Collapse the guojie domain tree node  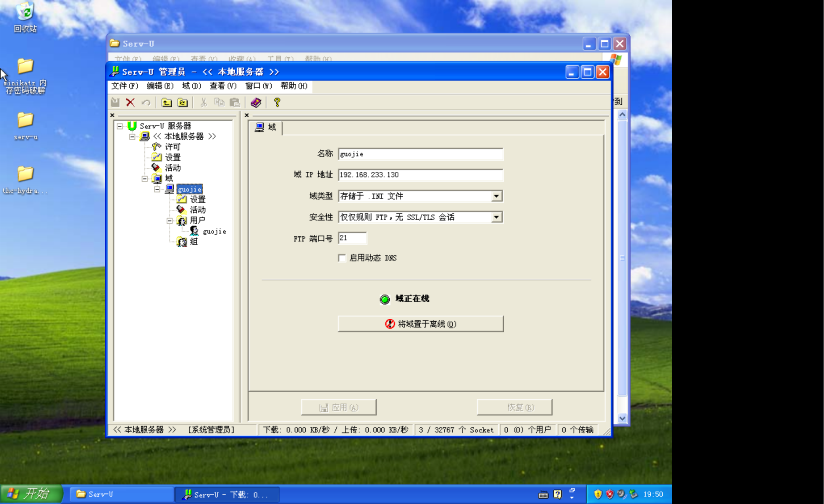(157, 190)
